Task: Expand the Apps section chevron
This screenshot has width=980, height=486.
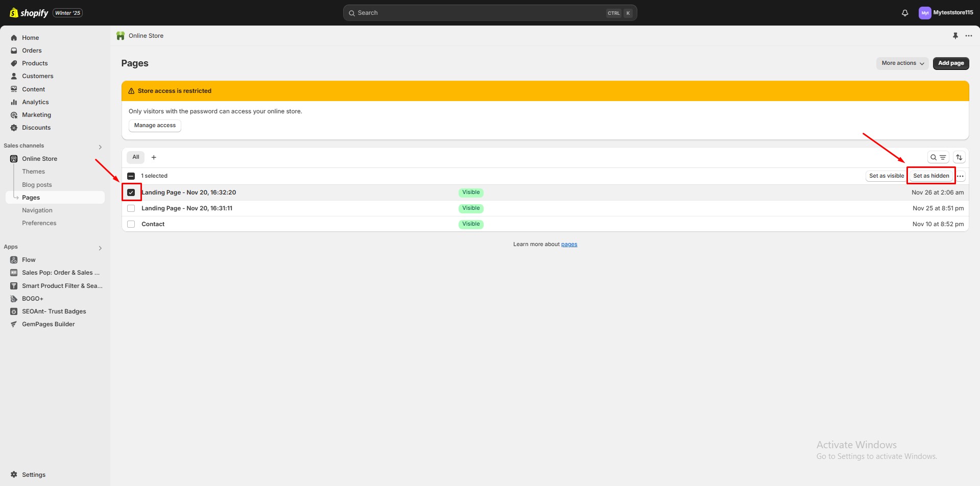Action: (100, 248)
